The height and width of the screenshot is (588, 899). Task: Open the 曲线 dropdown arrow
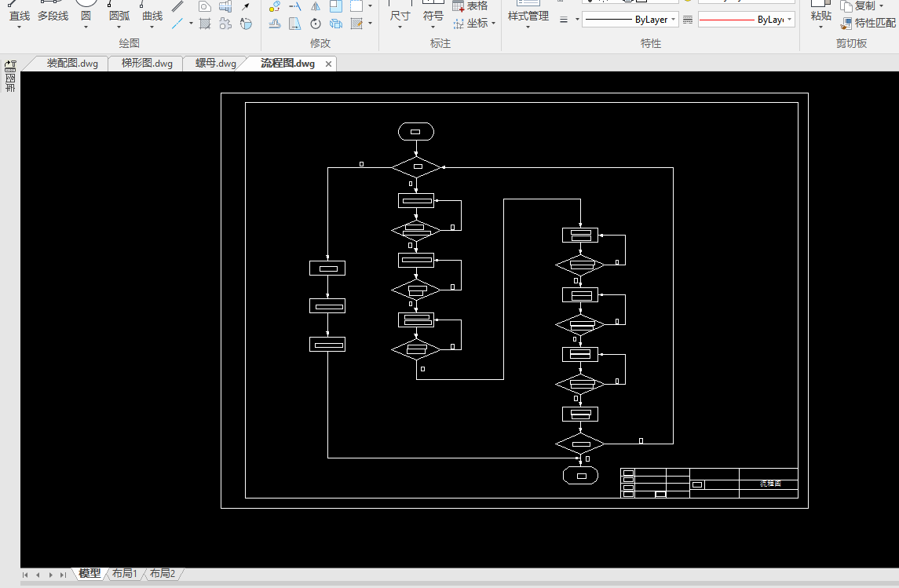click(x=152, y=27)
